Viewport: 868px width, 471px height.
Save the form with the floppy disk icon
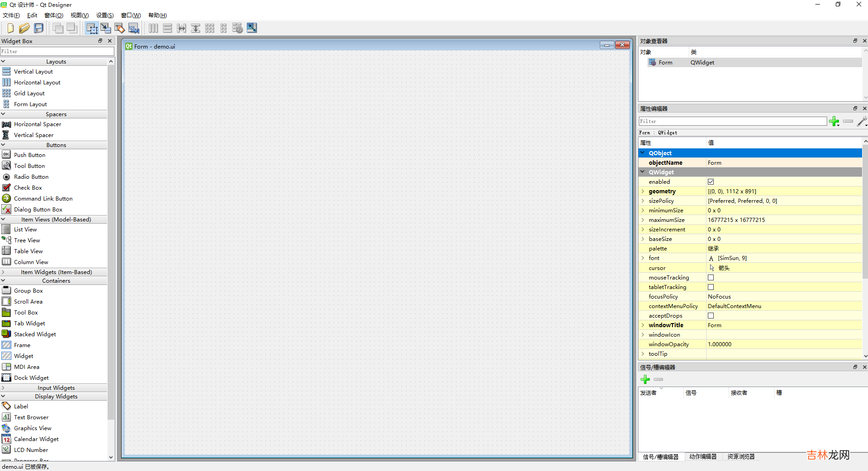point(39,28)
